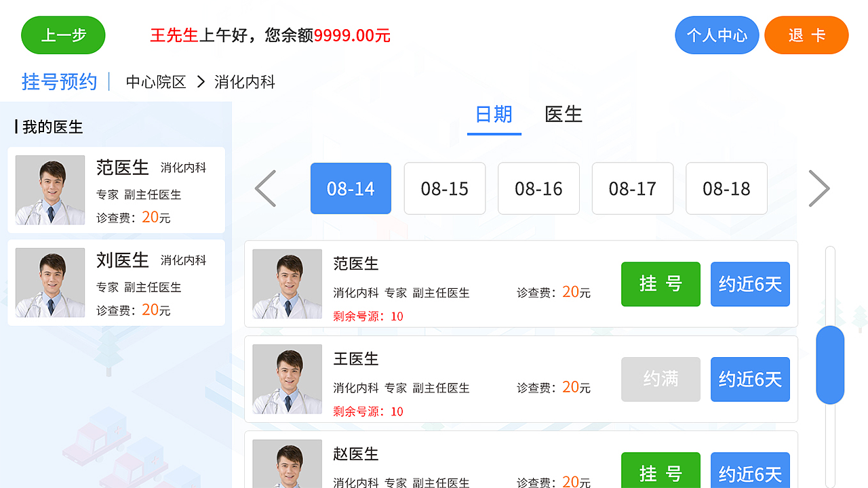Click the left date navigation arrow
Image resolution: width=868 pixels, height=488 pixels.
click(265, 188)
